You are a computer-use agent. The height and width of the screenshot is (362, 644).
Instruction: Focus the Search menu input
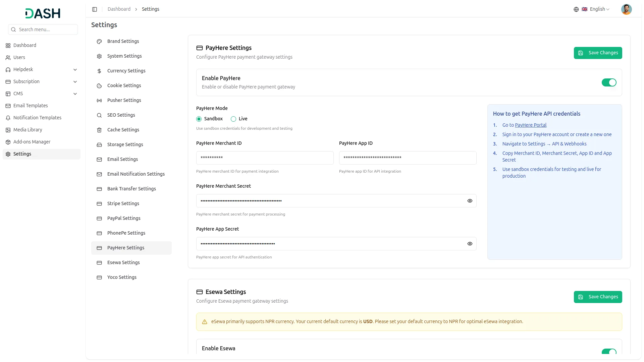click(x=43, y=29)
